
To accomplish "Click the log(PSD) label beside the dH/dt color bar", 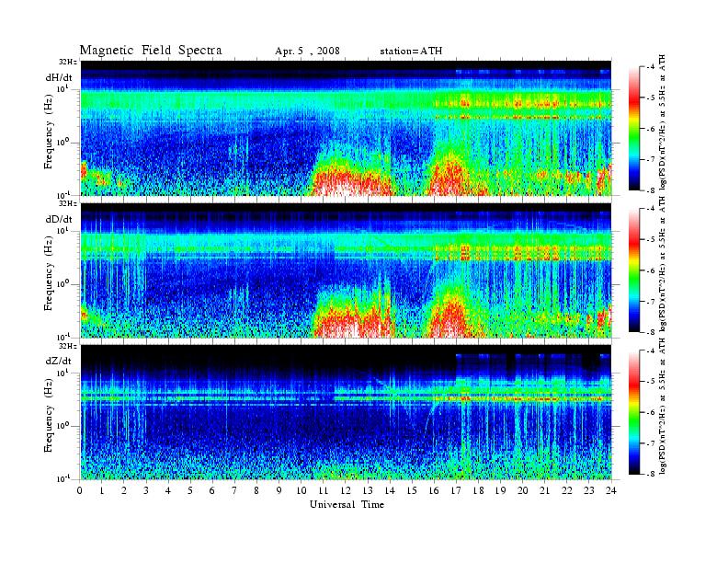I will tap(662, 122).
